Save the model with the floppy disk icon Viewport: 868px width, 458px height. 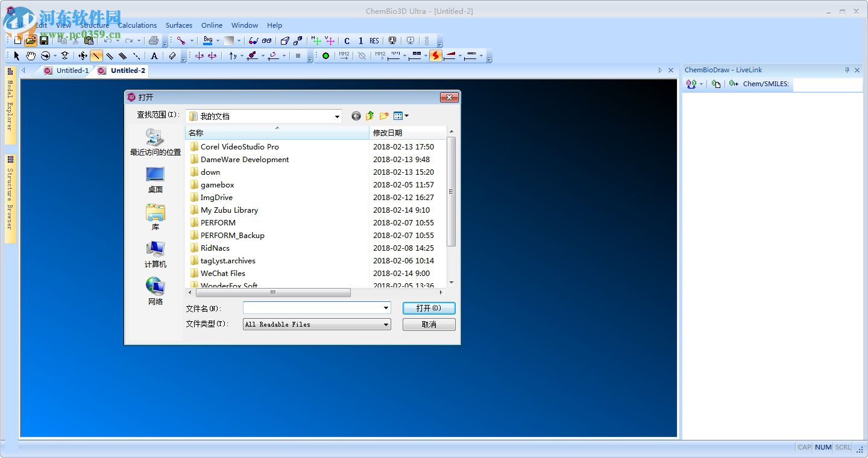pyautogui.click(x=44, y=40)
